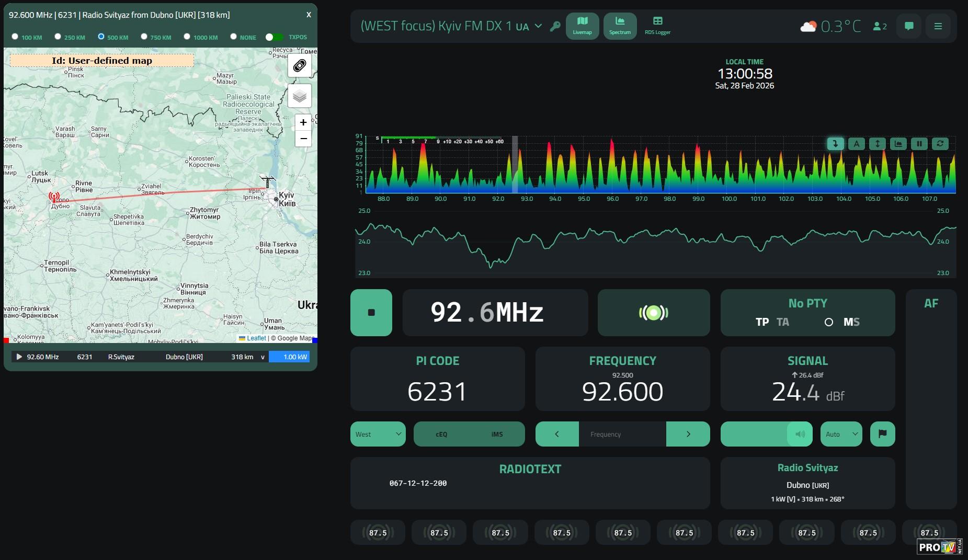Open the Auto bandwidth dropdown

pyautogui.click(x=841, y=434)
